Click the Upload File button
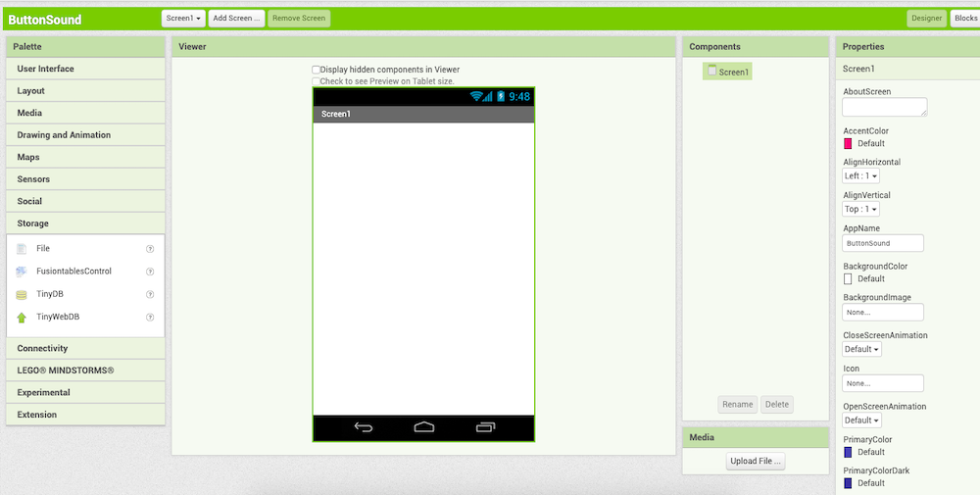Image resolution: width=980 pixels, height=495 pixels. click(756, 462)
